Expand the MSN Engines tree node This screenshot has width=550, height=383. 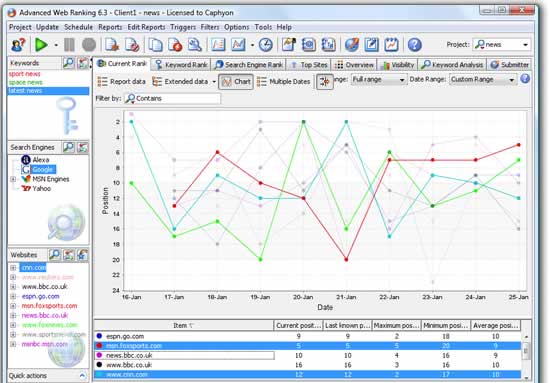coord(13,179)
